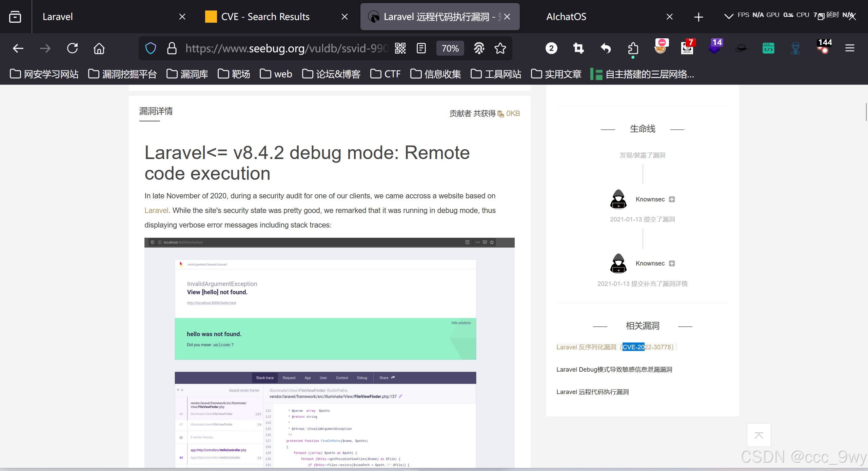Click the back navigation arrow

coord(18,48)
